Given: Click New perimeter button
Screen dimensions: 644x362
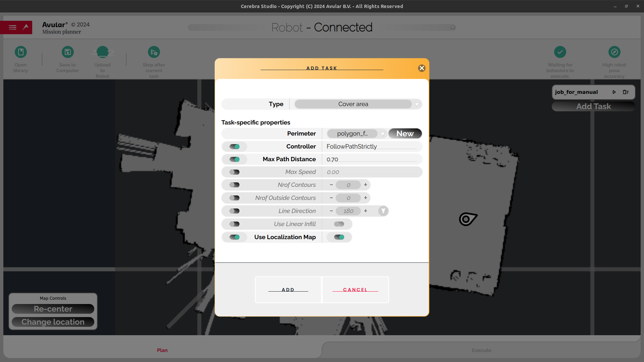Looking at the screenshot, I should (405, 134).
